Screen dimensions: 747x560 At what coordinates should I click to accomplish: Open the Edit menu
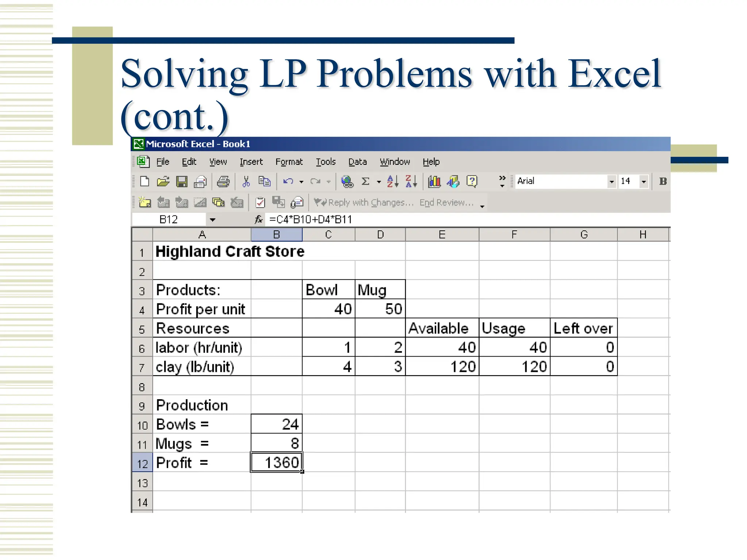pos(189,162)
